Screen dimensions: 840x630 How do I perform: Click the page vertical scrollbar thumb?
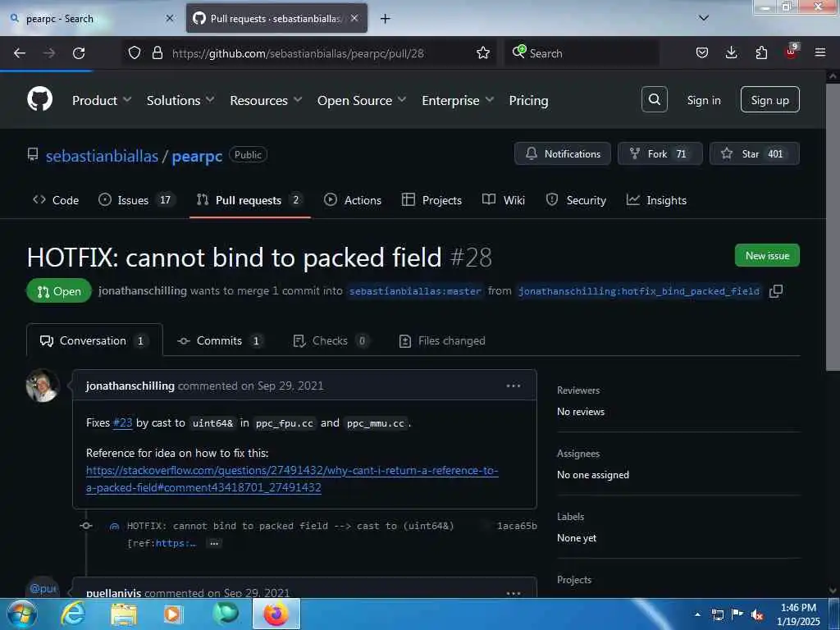pyautogui.click(x=833, y=226)
